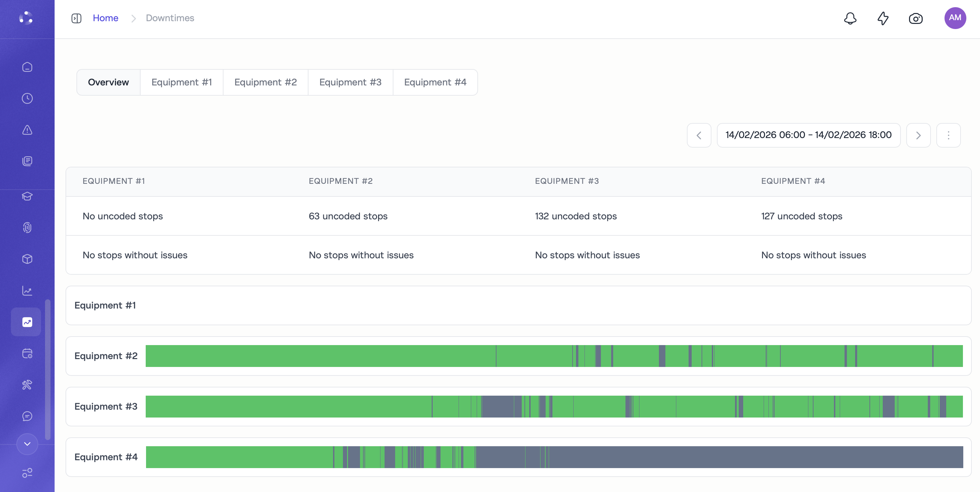Click the lightning bolt icon
980x492 pixels.
[x=883, y=18]
